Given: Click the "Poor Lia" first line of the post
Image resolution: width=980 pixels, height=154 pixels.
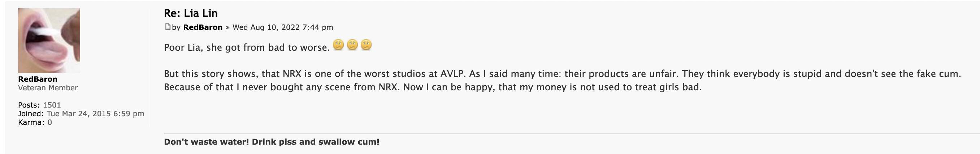Looking at the screenshot, I should coord(247,48).
